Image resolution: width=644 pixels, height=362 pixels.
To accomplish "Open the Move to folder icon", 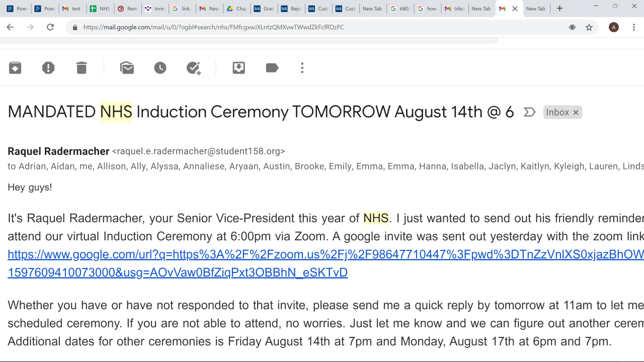I will pos(238,68).
